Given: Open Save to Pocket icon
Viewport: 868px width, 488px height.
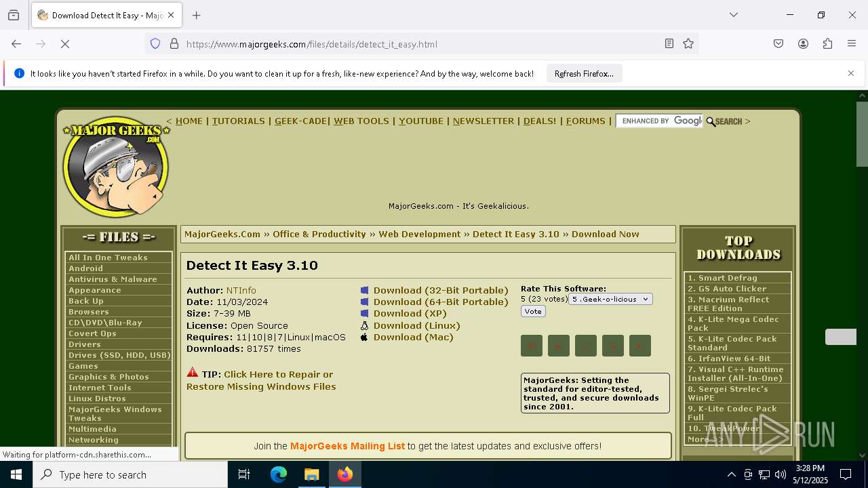Looking at the screenshot, I should [x=778, y=44].
